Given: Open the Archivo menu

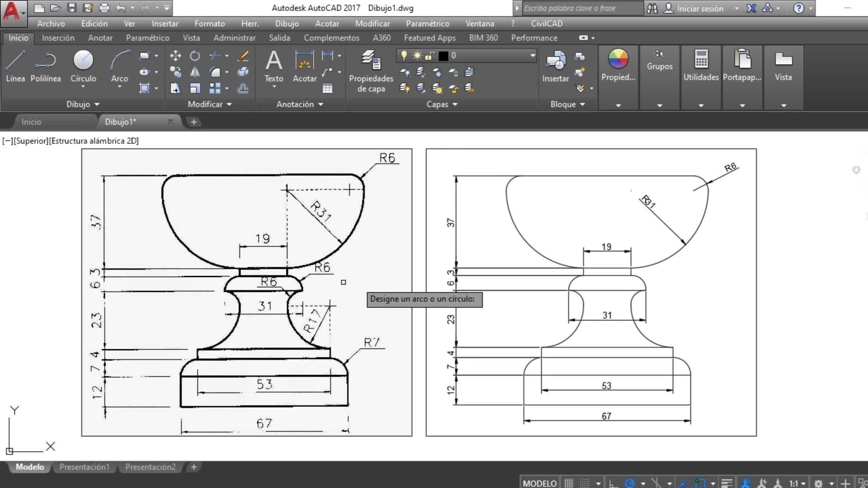Looking at the screenshot, I should click(x=51, y=23).
